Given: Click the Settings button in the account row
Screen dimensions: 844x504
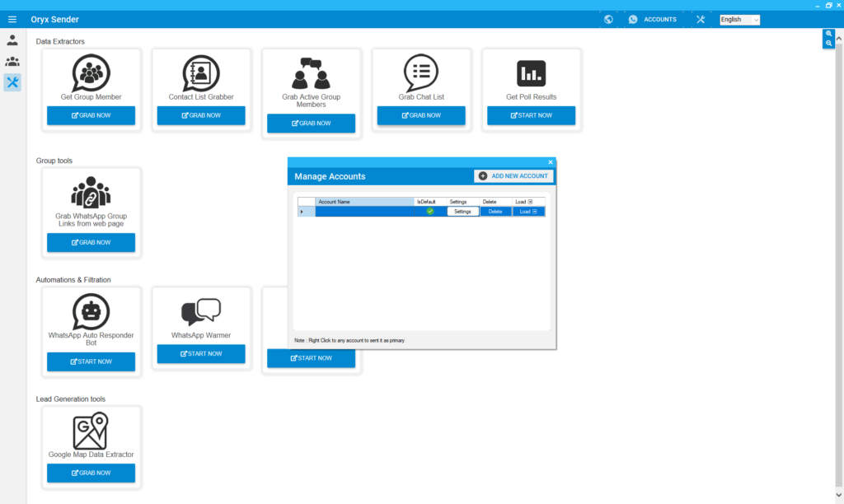Looking at the screenshot, I should [462, 212].
